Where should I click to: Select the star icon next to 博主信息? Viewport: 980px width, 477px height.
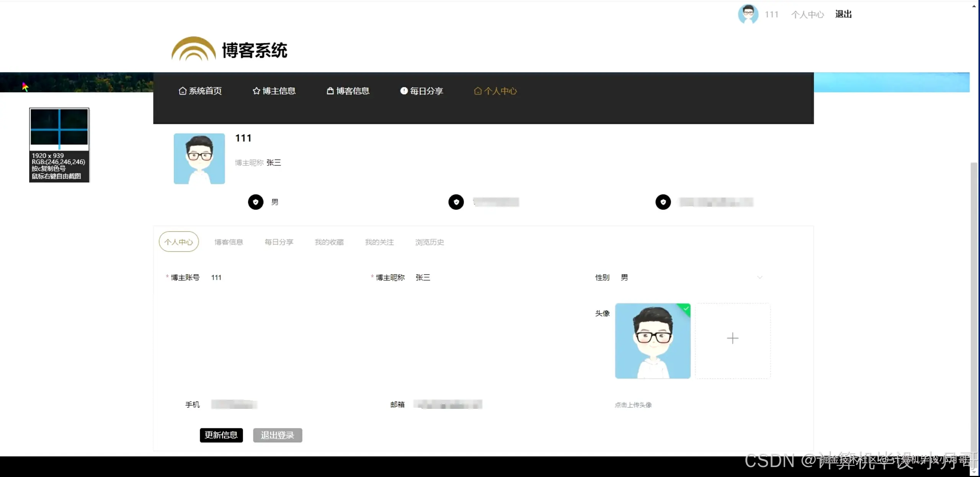click(256, 91)
